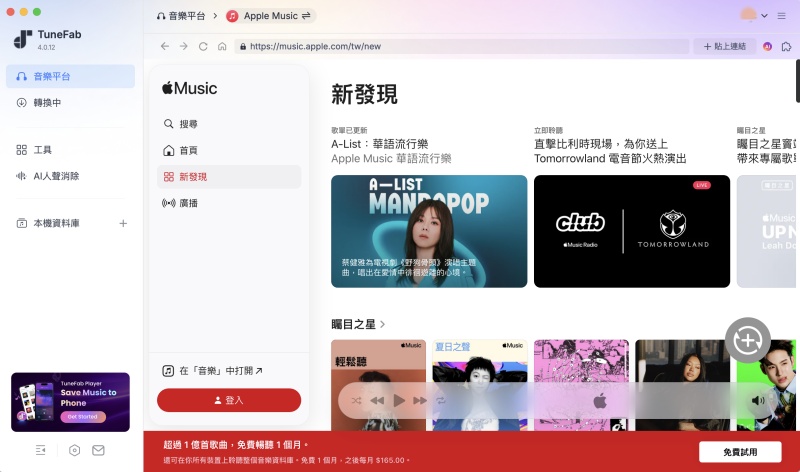Play the current track

399,401
